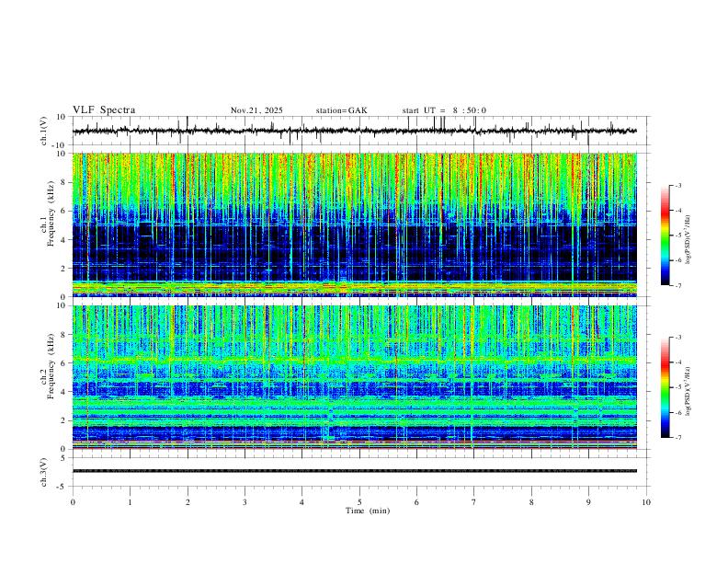Click the "ch.3(V)" axis label
728x563 pixels.
[x=44, y=472]
